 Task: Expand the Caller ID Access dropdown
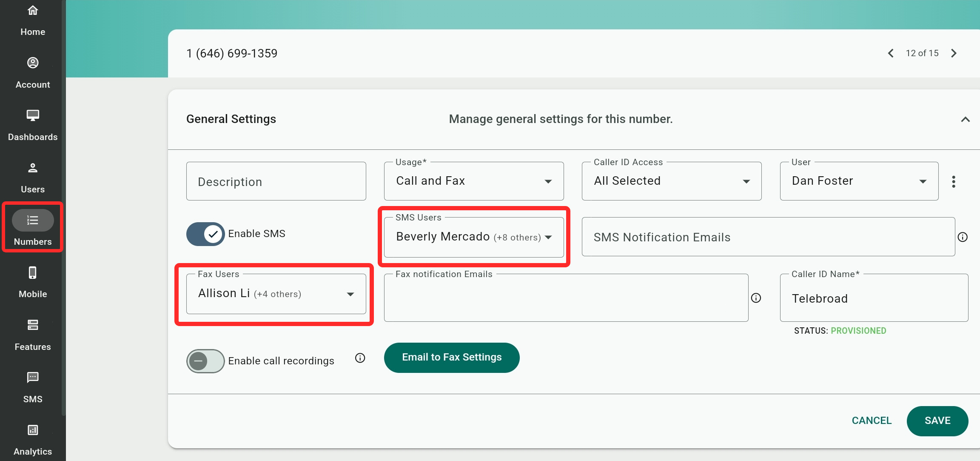click(x=671, y=181)
